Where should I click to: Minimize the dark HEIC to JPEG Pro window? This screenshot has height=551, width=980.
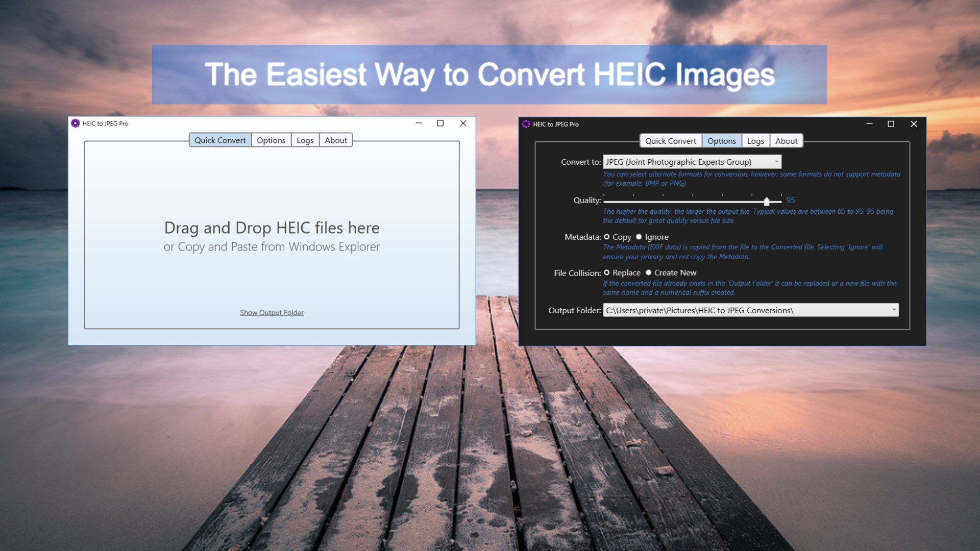tap(869, 124)
